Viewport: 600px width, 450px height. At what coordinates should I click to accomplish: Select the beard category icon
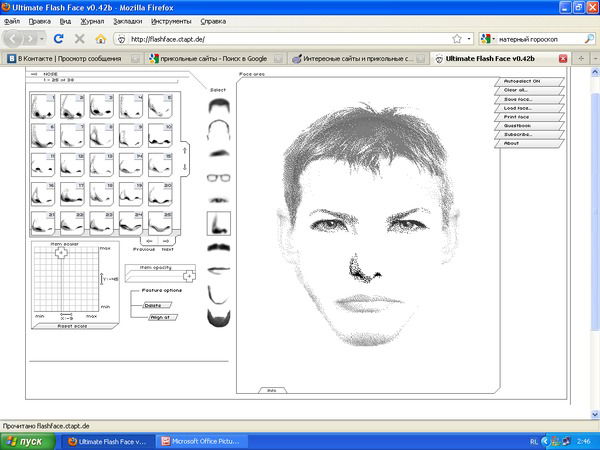click(x=219, y=316)
